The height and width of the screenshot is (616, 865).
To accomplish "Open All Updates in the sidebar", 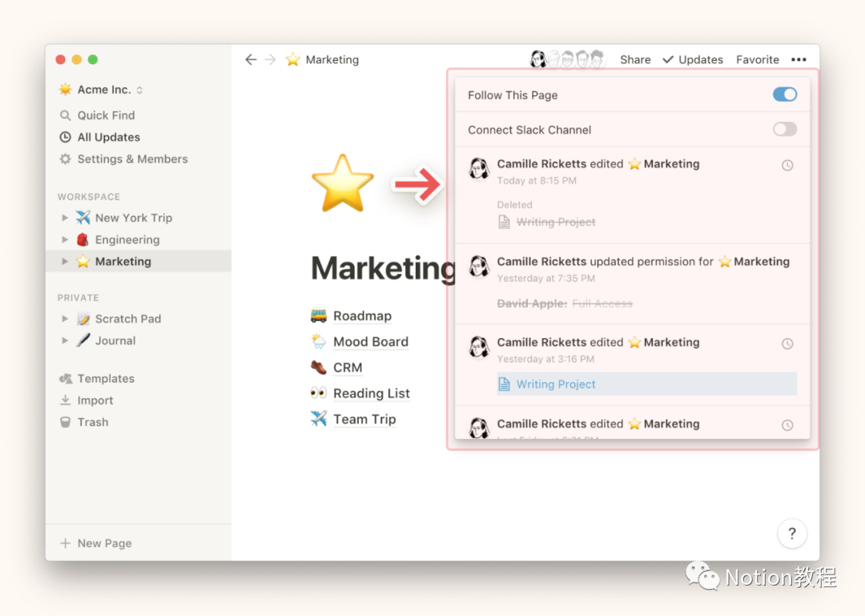I will point(108,137).
